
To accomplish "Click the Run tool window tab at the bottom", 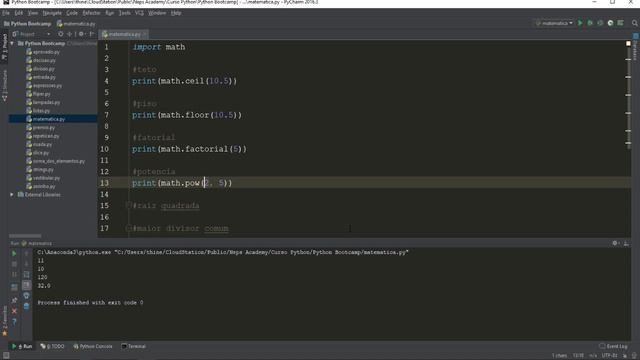I will coord(22,346).
